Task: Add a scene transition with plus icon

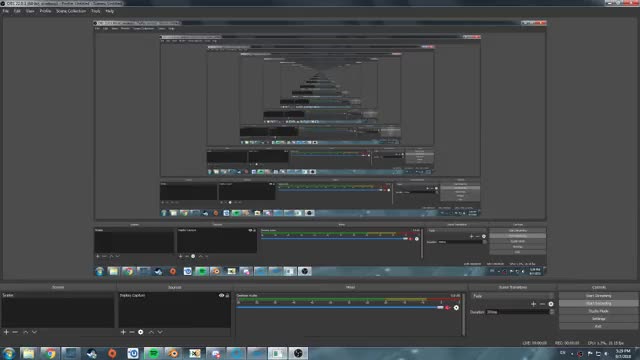Action: point(533,304)
